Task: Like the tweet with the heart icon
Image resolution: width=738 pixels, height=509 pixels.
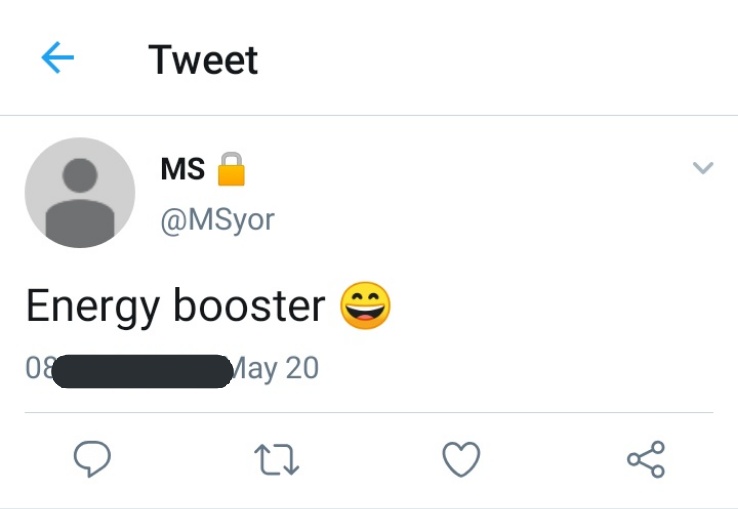Action: 461,459
